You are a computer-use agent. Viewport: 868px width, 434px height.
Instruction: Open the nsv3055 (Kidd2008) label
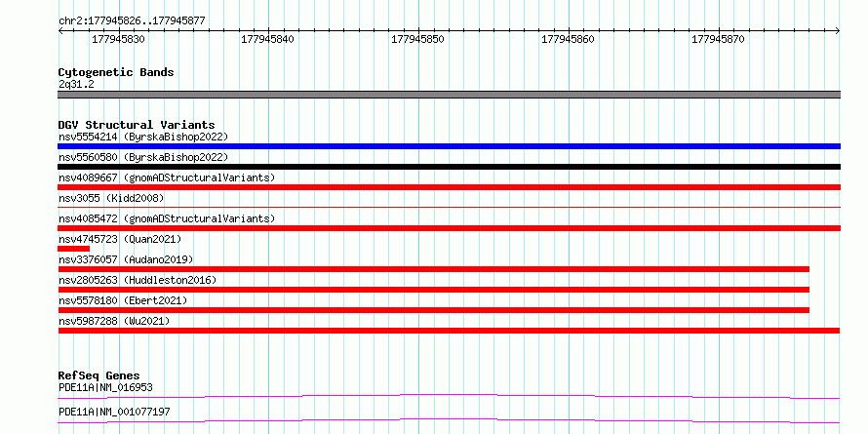pos(111,198)
